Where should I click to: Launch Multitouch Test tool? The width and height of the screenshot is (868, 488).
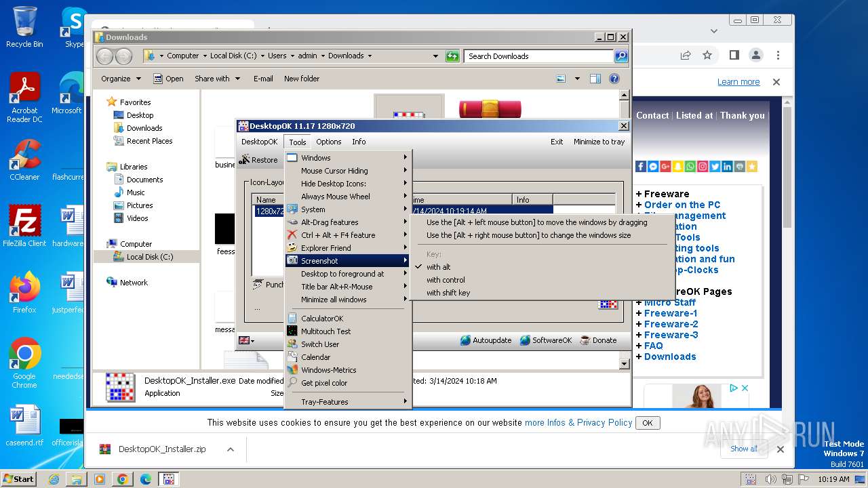coord(348,331)
